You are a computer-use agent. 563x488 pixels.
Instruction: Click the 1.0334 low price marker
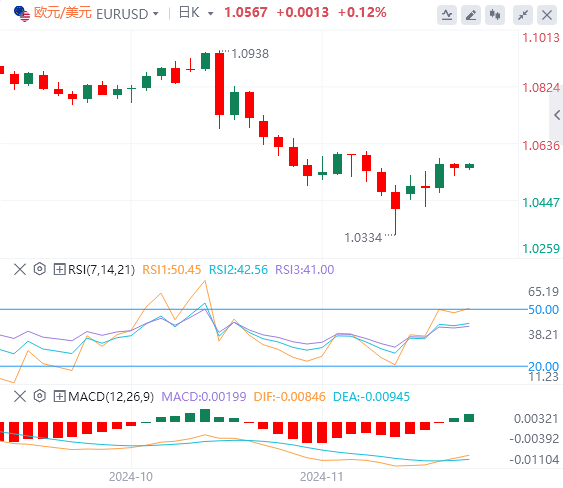[363, 238]
